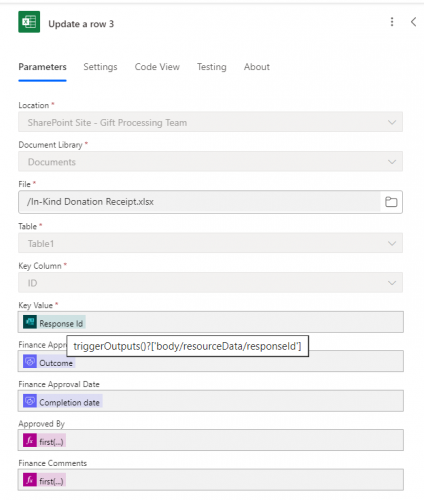Select the About tab
Image resolution: width=424 pixels, height=500 pixels.
click(x=257, y=67)
